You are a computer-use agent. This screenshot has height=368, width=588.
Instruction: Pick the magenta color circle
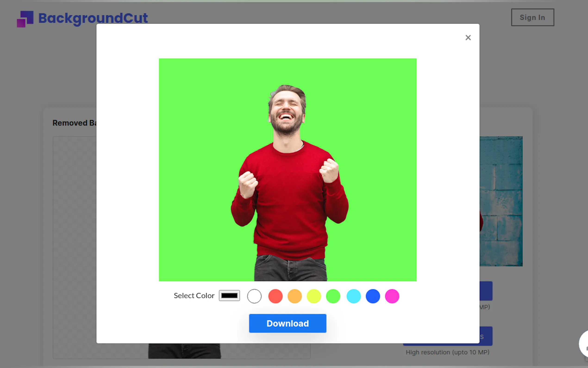tap(392, 296)
